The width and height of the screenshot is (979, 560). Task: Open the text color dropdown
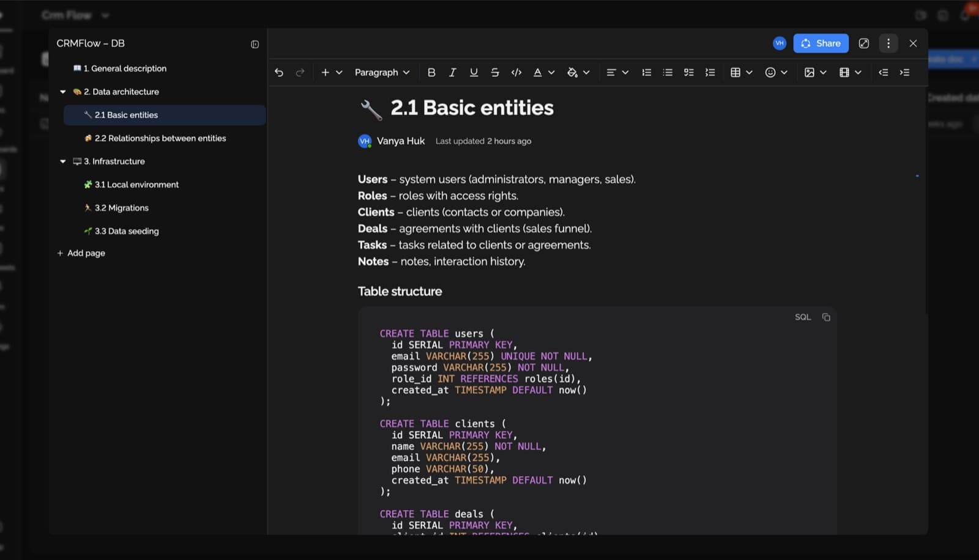[x=543, y=72]
